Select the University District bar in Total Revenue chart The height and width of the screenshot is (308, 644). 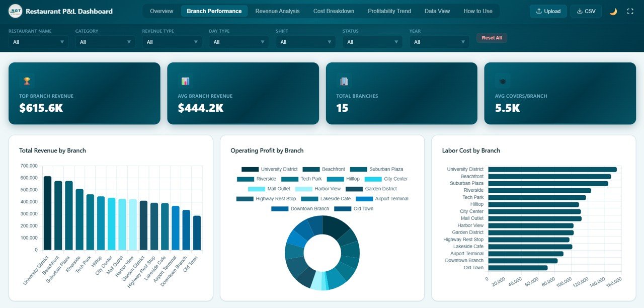point(46,214)
